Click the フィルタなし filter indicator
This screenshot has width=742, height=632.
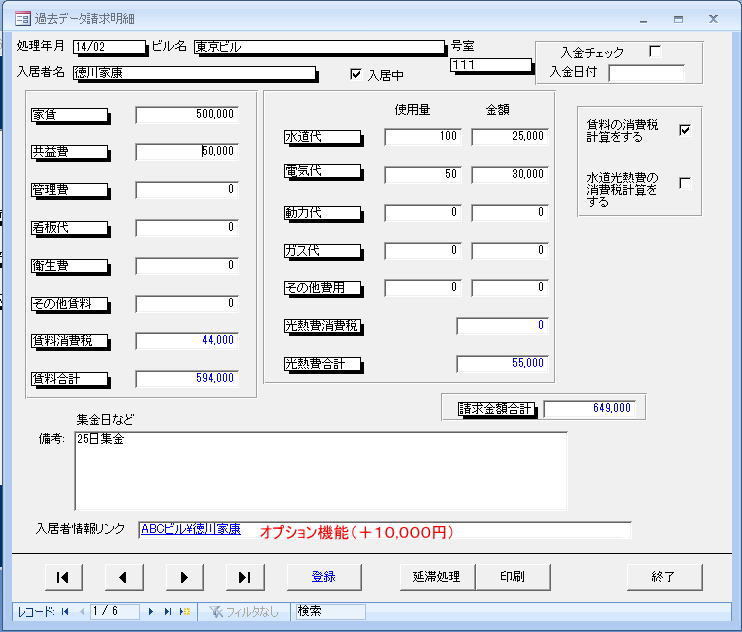[244, 612]
